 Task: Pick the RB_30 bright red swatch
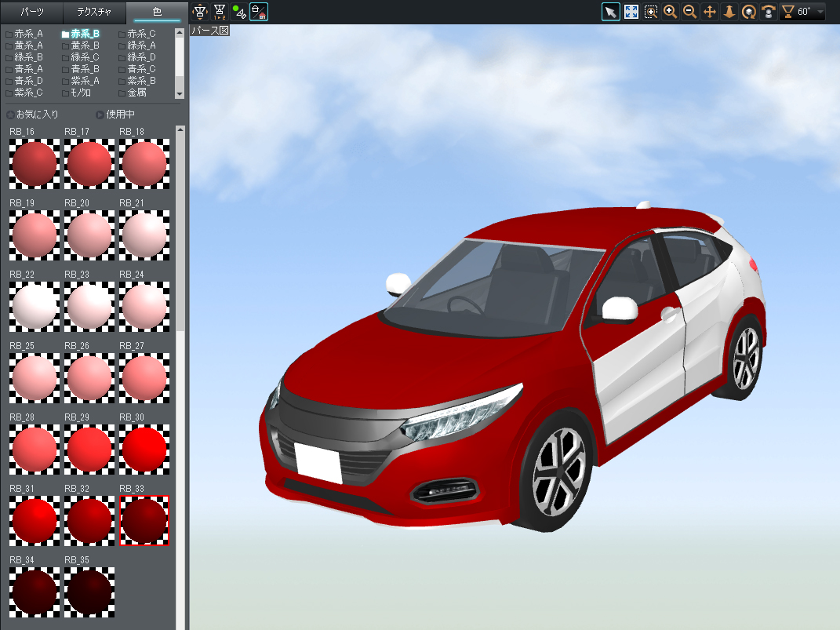pos(144,449)
